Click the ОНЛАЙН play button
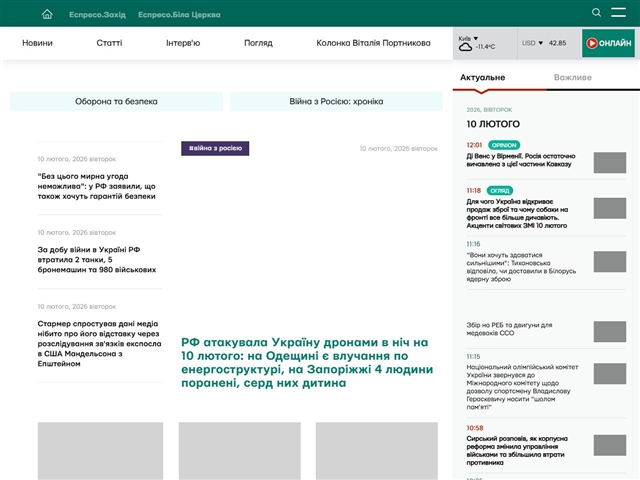The width and height of the screenshot is (640, 480). [608, 43]
